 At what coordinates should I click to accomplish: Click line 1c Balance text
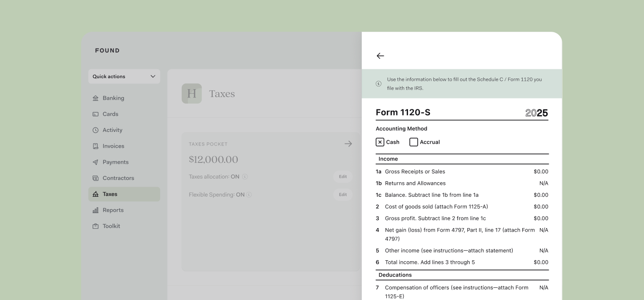(431, 195)
